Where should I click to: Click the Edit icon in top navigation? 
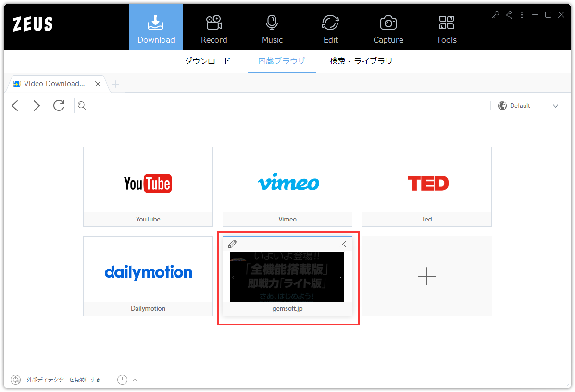coord(330,22)
